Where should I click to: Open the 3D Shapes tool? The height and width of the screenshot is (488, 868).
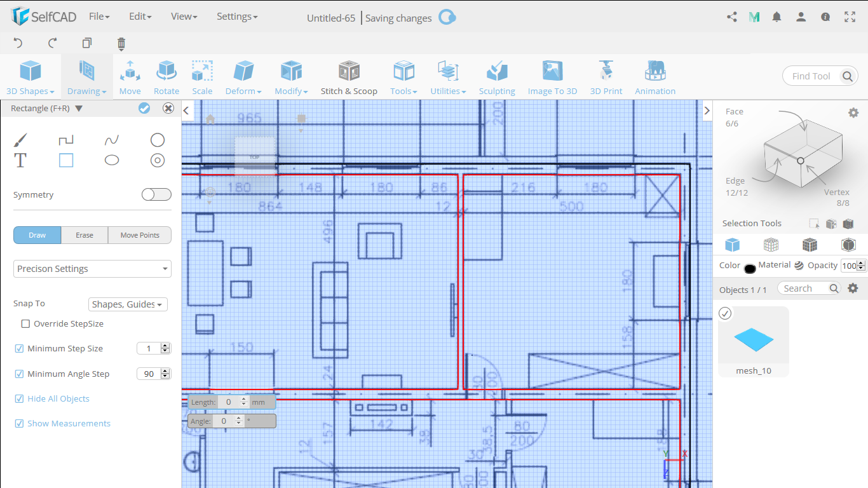(x=31, y=78)
